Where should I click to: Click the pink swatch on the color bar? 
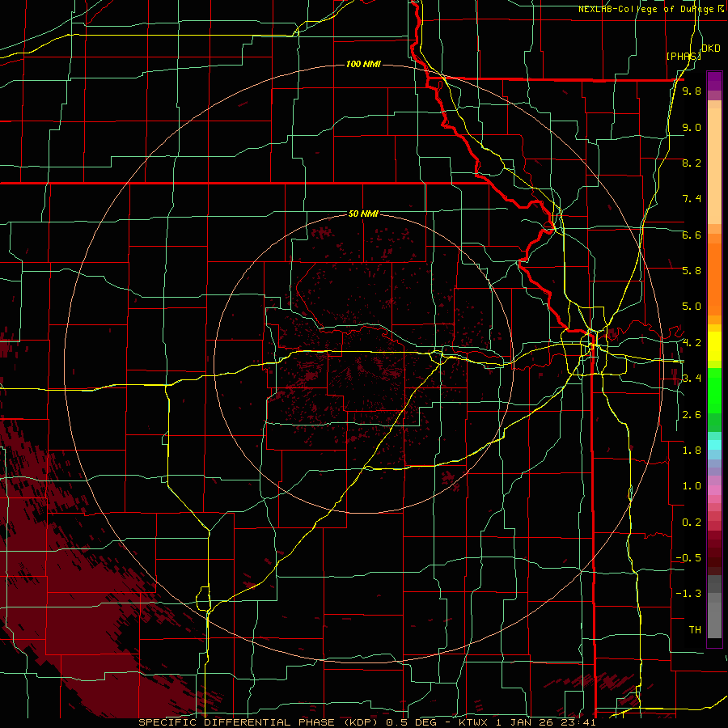tap(714, 490)
